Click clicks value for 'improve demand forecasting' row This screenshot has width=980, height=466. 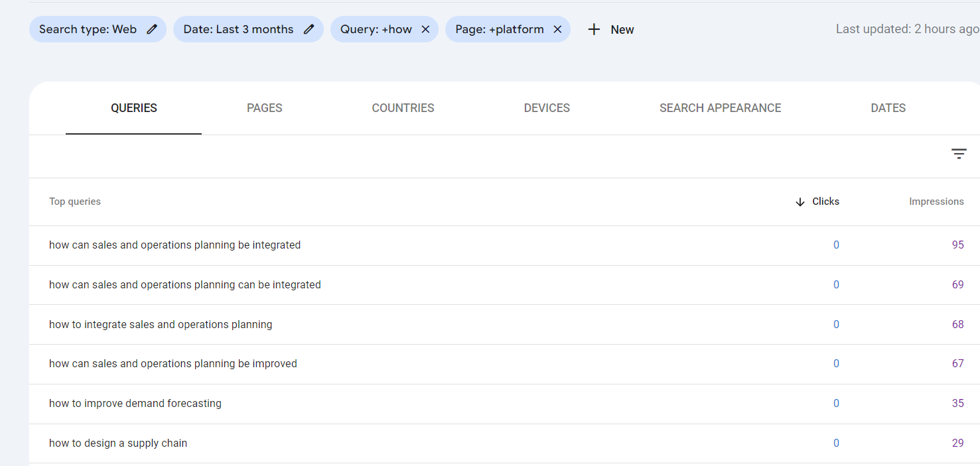pos(836,404)
